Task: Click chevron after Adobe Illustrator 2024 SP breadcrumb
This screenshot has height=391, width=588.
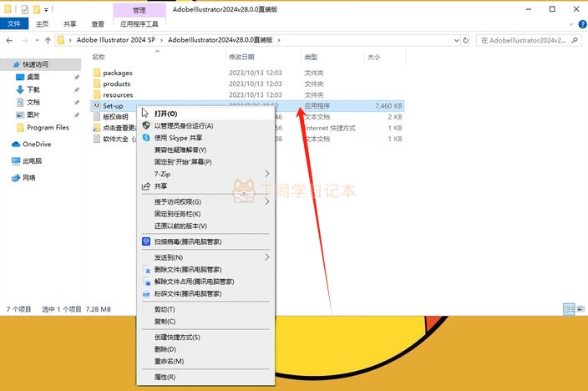Action: (162, 40)
